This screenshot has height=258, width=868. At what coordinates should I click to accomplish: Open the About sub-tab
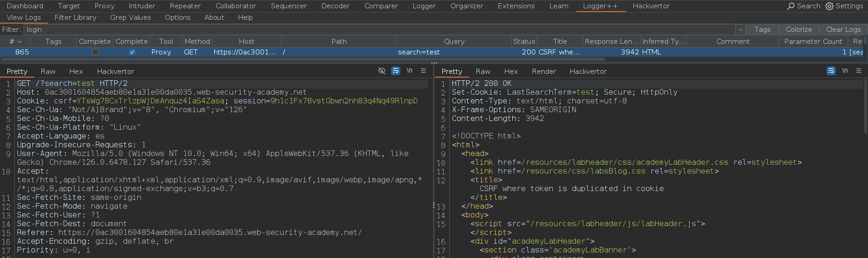214,18
